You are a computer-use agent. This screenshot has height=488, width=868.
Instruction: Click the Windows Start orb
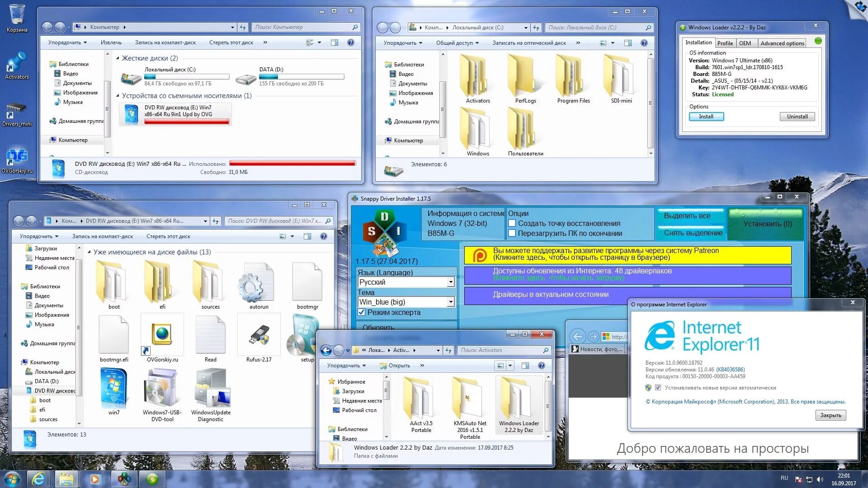12,479
